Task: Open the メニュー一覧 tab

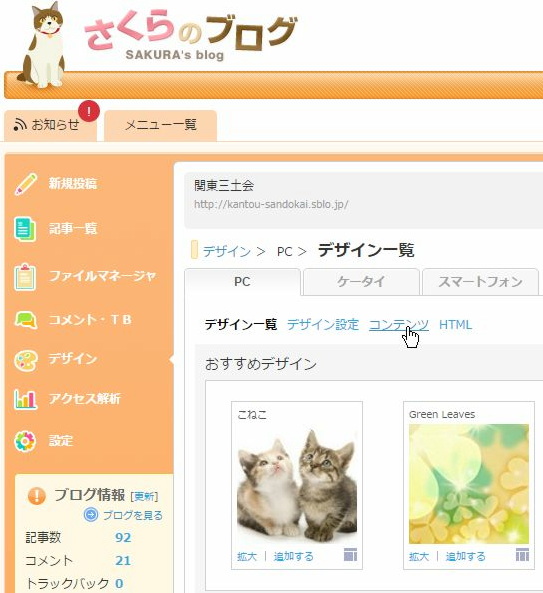Action: (160, 126)
